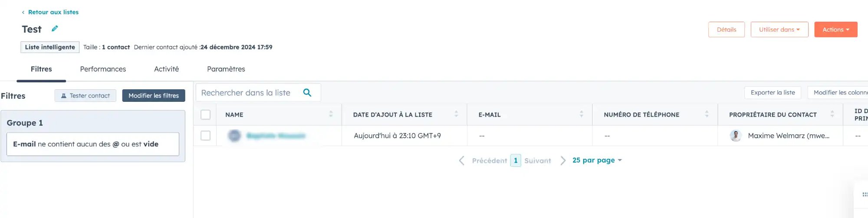Click the pencil icon to rename Test list
This screenshot has height=218, width=868.
pos(55,29)
